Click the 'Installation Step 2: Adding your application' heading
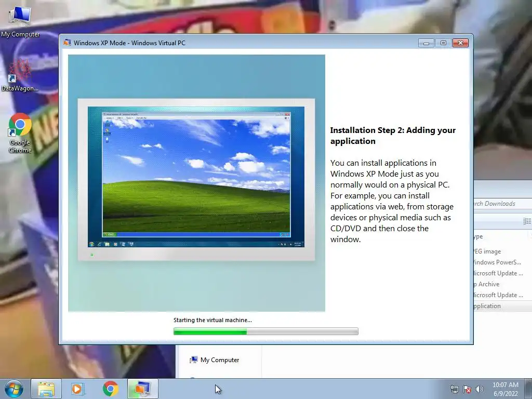The image size is (532, 399). [x=393, y=136]
